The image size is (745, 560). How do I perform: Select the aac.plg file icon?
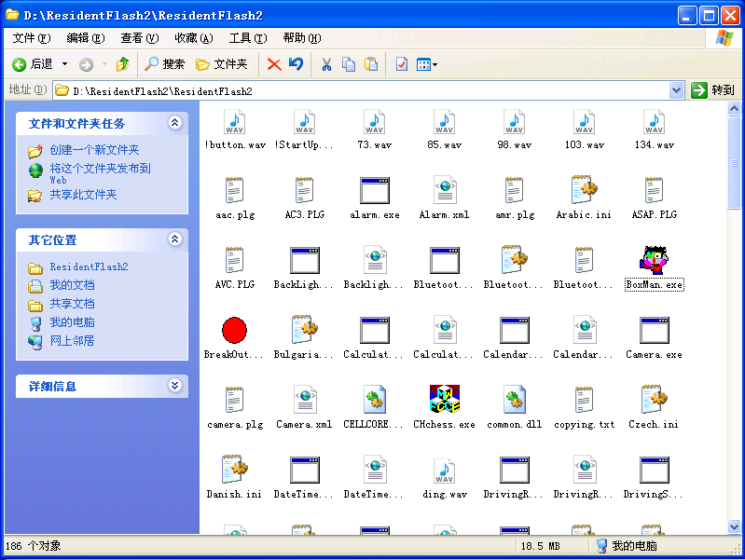pyautogui.click(x=234, y=190)
